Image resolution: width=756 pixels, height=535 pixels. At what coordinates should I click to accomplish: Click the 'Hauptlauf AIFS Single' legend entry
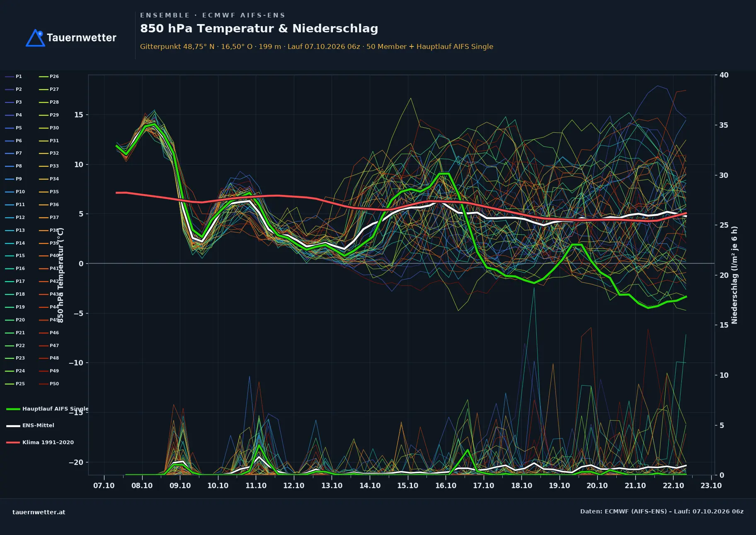click(x=47, y=409)
